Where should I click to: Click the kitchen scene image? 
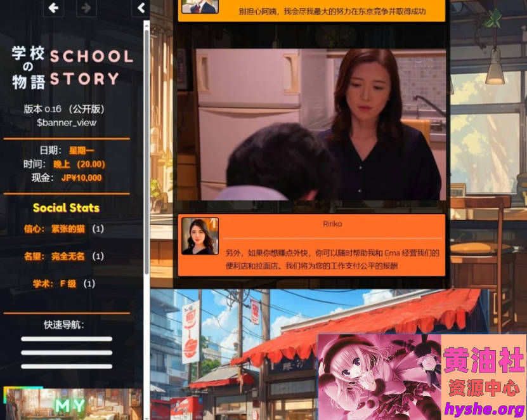[x=311, y=124]
